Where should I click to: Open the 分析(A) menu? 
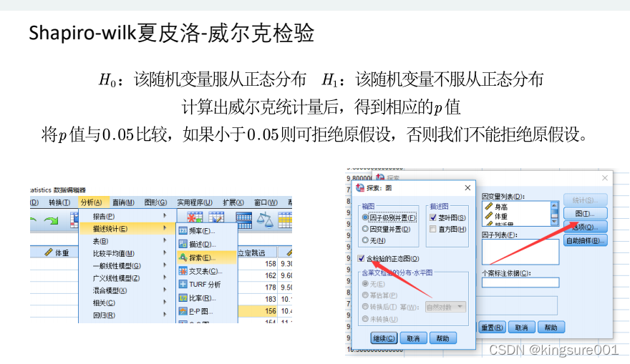(x=91, y=202)
